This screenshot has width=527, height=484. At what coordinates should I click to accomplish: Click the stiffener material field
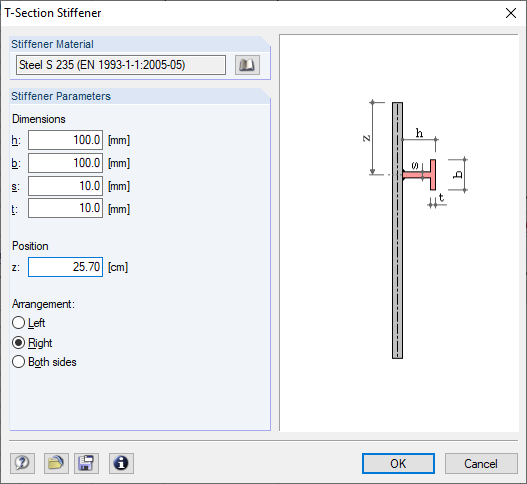(x=121, y=65)
